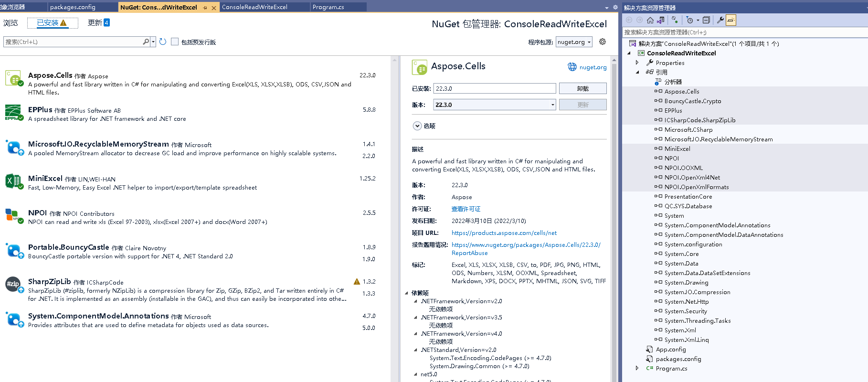Image resolution: width=868 pixels, height=382 pixels.
Task: Click the greyed-out Update button
Action: pos(582,105)
